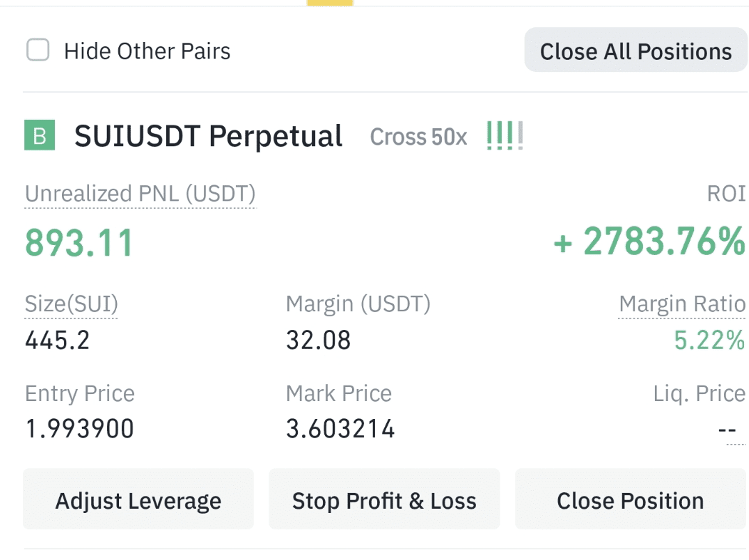Click the green ADL indicator bars icon
Screen dimensions: 749x560
505,135
